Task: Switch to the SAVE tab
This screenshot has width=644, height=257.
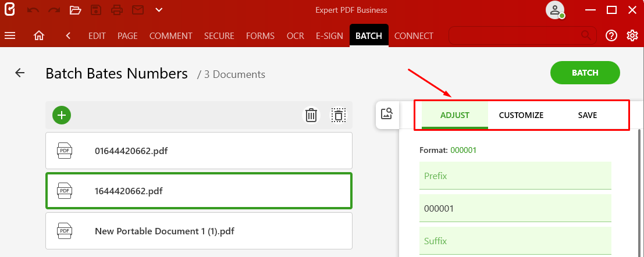Action: point(588,115)
